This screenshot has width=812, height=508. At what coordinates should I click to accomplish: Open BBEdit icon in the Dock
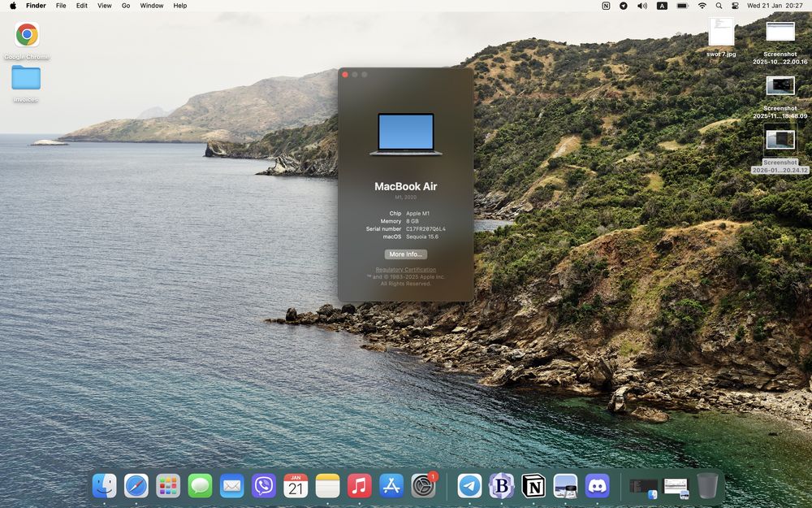click(501, 486)
